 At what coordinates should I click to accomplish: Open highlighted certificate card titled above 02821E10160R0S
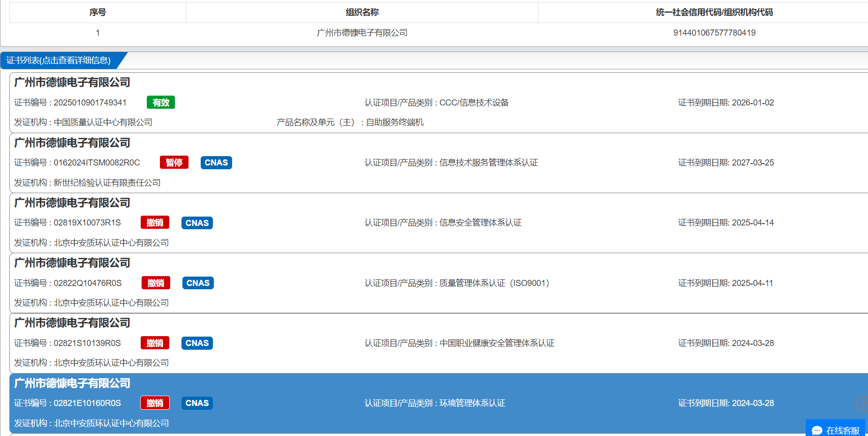pos(72,383)
